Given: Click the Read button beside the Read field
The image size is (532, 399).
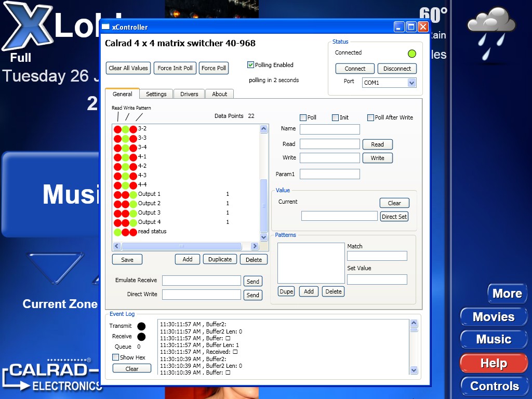Looking at the screenshot, I should [377, 144].
